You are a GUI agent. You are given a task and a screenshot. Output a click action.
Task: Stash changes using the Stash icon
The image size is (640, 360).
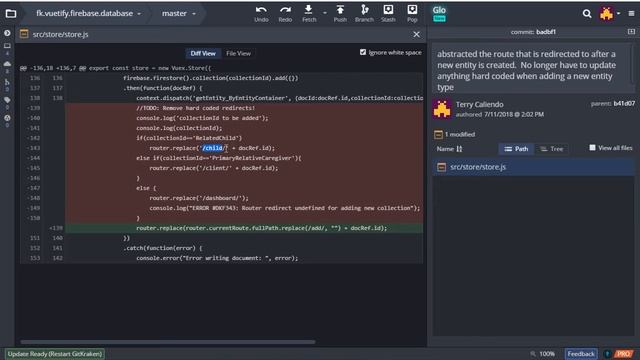[x=388, y=13]
